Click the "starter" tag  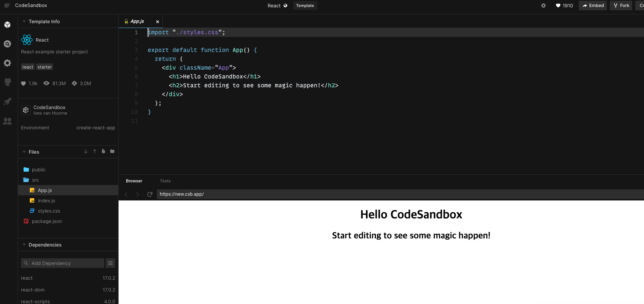(x=45, y=67)
